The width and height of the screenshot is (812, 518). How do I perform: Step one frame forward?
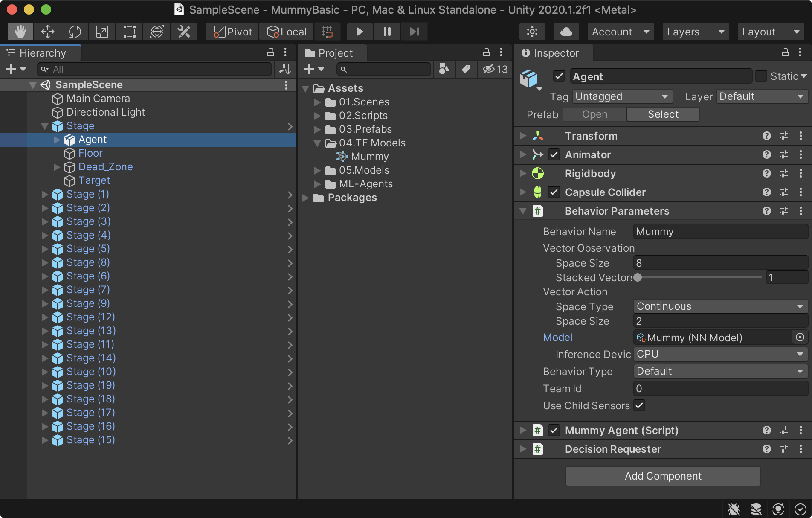[414, 32]
